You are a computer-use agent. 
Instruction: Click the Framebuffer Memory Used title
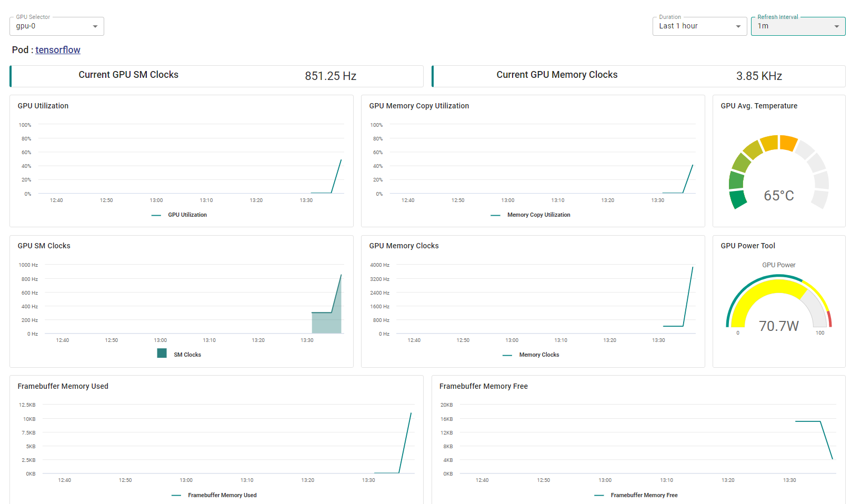pyautogui.click(x=63, y=386)
